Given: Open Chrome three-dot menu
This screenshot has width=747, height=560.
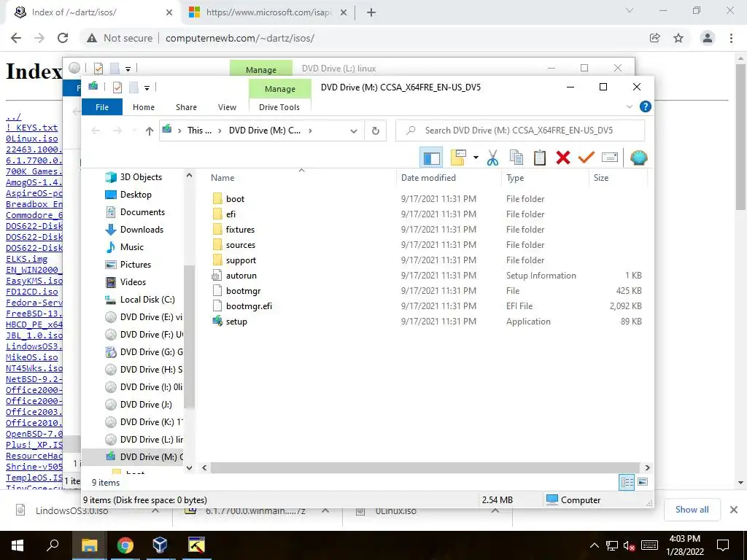Looking at the screenshot, I should pyautogui.click(x=731, y=38).
